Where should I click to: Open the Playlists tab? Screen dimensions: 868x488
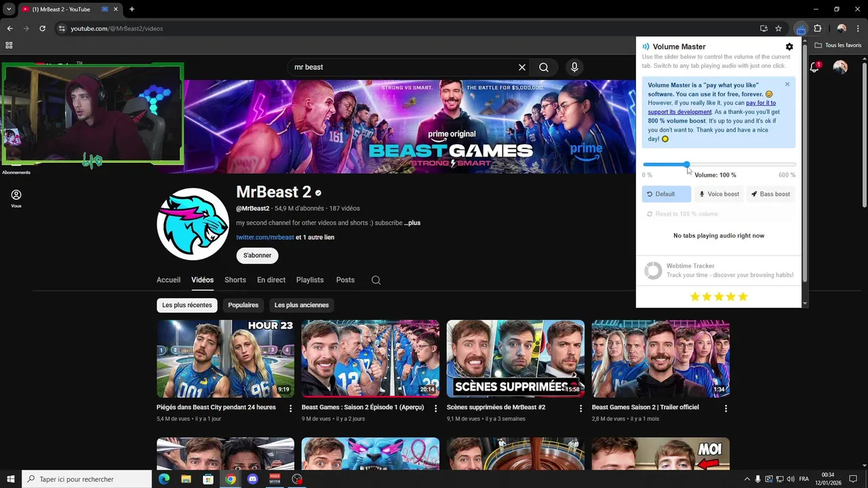pos(310,280)
